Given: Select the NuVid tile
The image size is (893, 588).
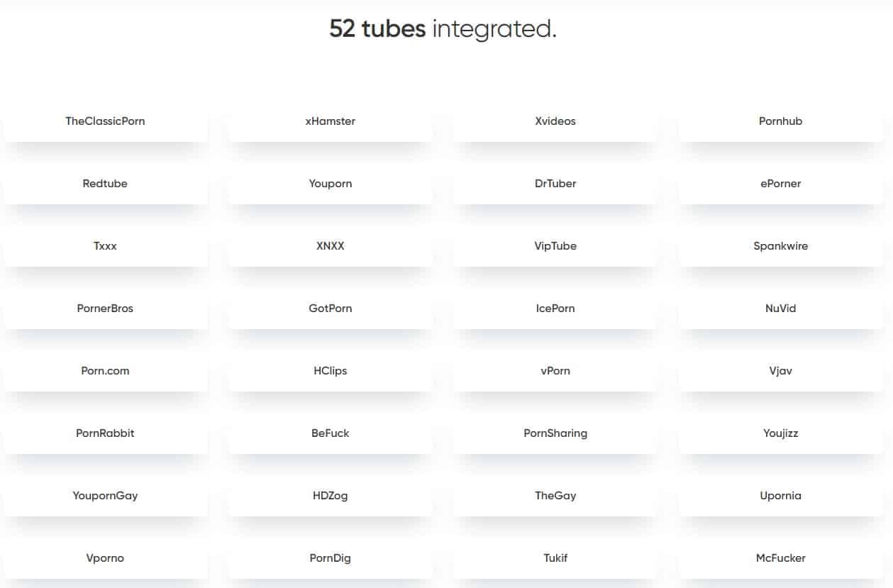Looking at the screenshot, I should click(x=780, y=309).
